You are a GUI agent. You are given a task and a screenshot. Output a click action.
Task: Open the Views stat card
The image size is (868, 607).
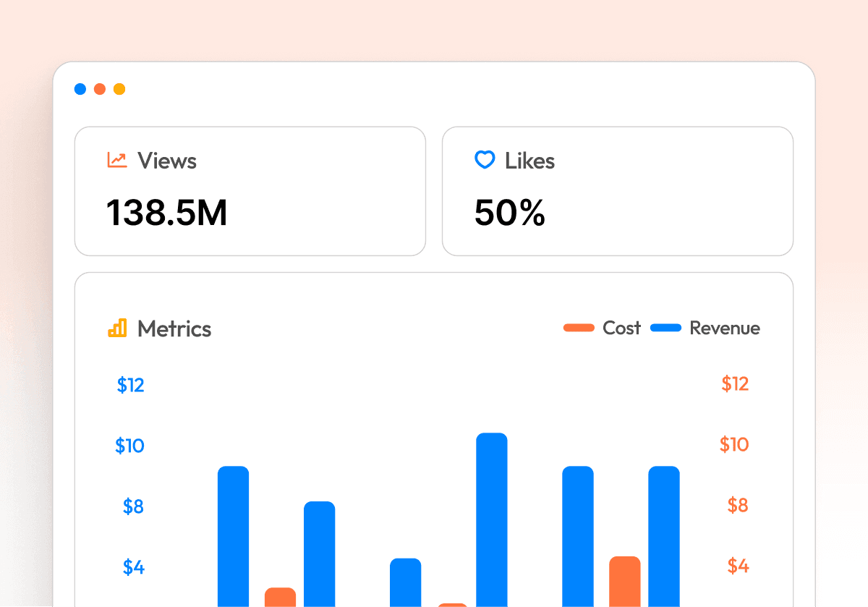tap(250, 191)
